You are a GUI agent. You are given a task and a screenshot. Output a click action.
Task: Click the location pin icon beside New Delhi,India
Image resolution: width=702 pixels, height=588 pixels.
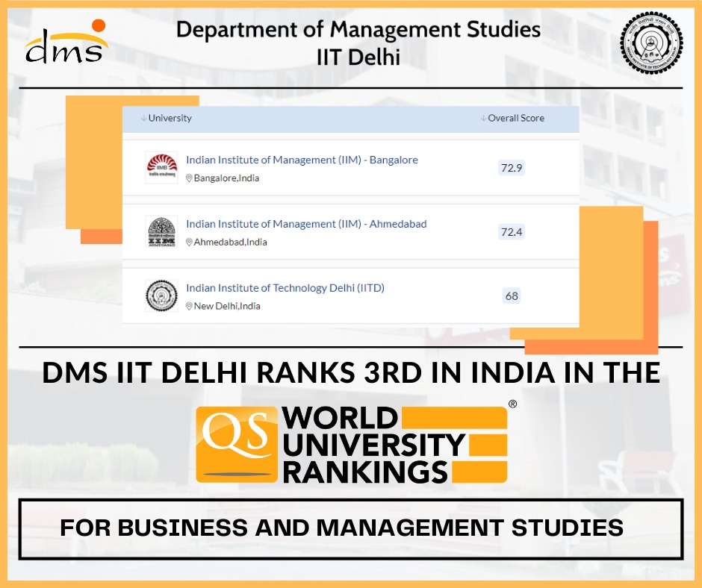tap(189, 306)
